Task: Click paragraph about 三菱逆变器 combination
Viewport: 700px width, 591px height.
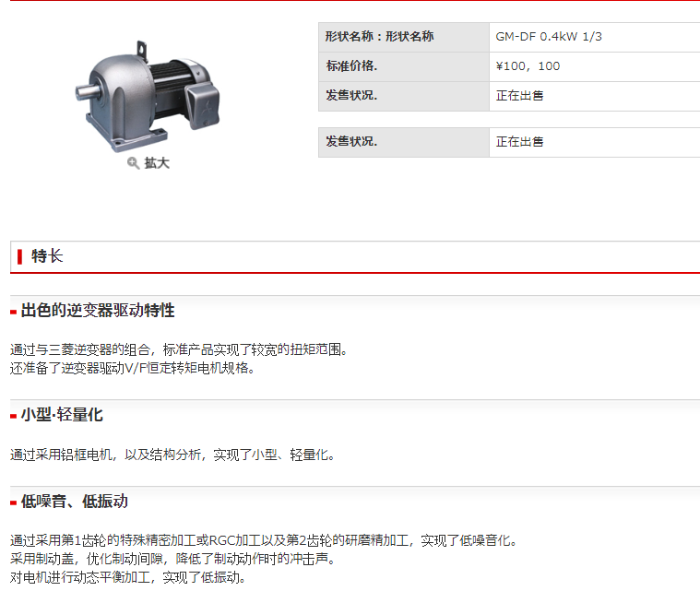Action: 179,349
